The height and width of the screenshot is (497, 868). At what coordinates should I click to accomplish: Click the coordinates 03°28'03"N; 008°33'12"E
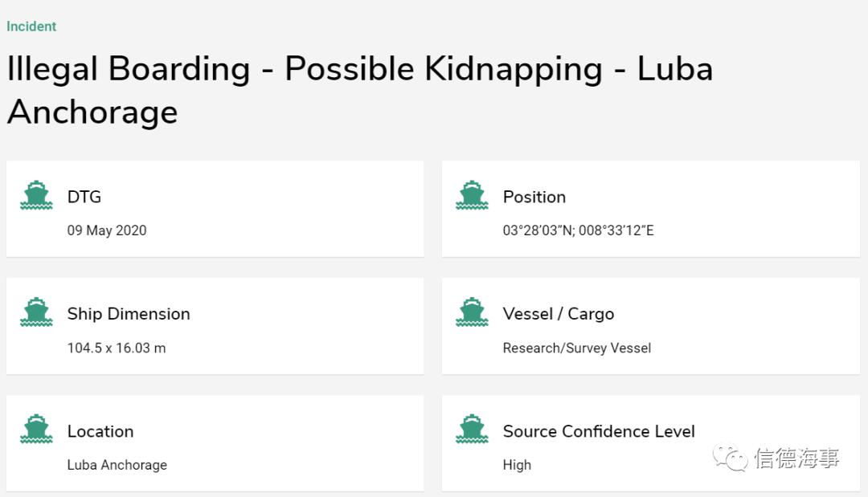pyautogui.click(x=579, y=230)
